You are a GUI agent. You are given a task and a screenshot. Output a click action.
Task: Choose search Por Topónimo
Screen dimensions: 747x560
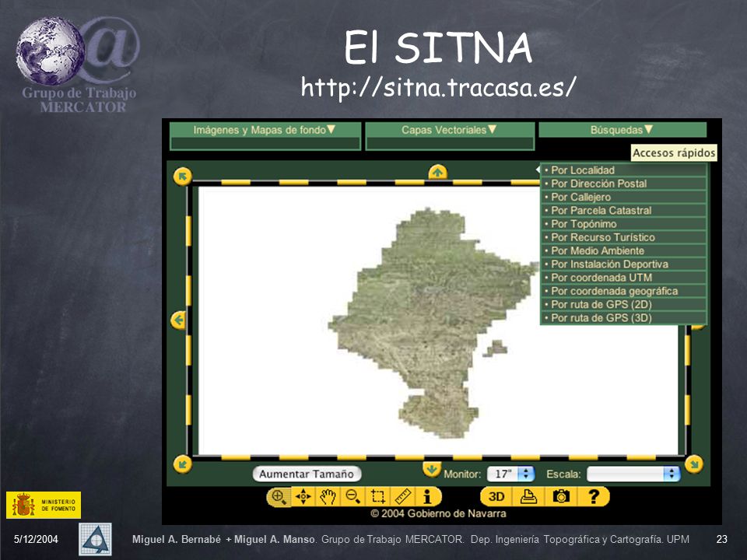623,224
